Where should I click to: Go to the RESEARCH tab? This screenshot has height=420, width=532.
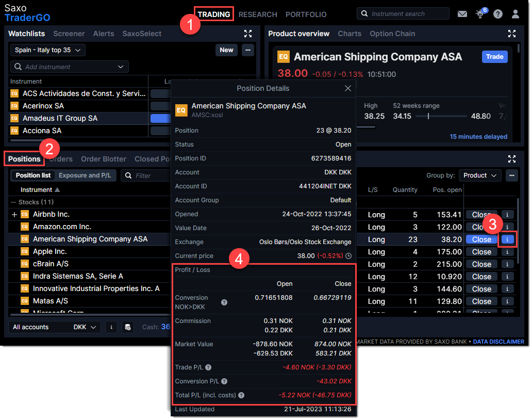coord(258,14)
